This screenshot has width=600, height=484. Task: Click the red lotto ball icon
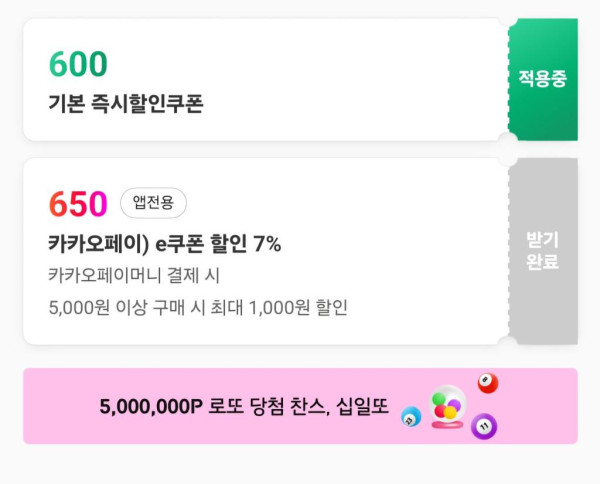487,383
